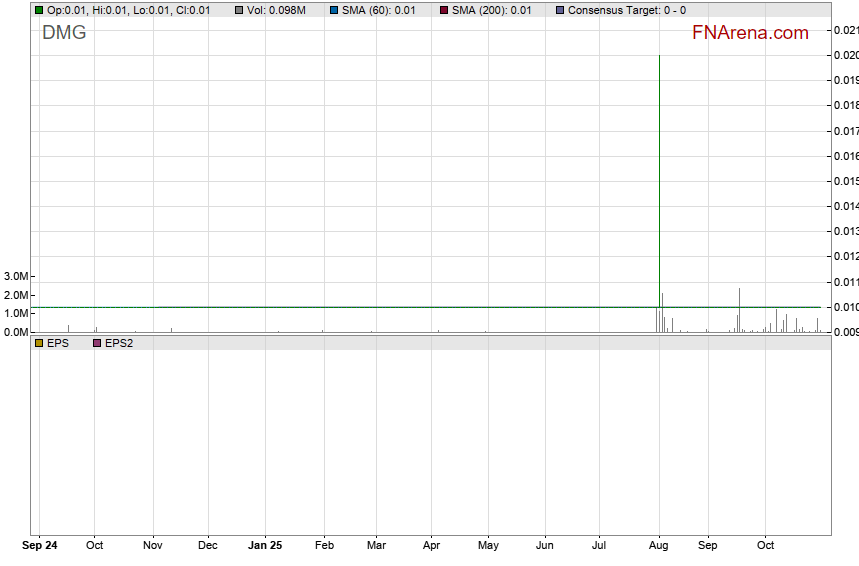Screen dimensions: 859x566
Task: Click the Sep 24 date axis label
Action: [x=38, y=546]
